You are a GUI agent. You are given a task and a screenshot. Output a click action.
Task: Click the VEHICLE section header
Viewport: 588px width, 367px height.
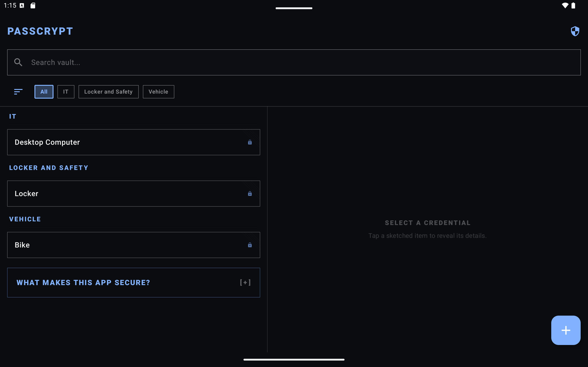click(x=25, y=219)
